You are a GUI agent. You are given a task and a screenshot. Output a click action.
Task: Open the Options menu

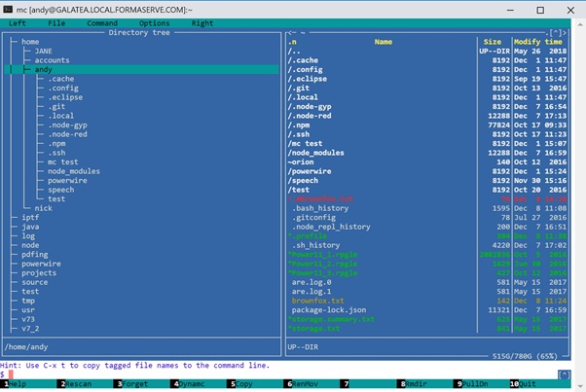pos(154,22)
